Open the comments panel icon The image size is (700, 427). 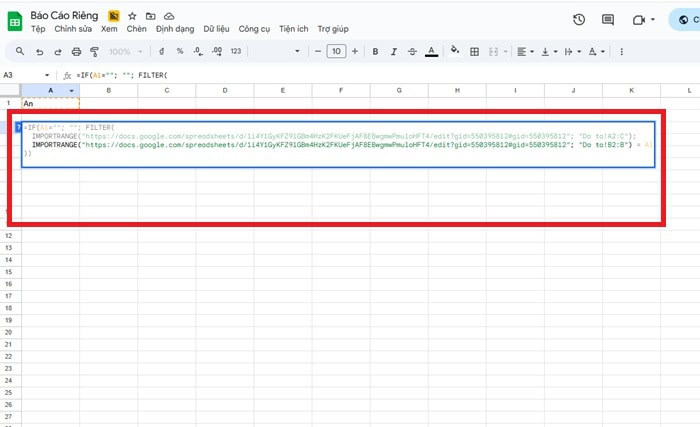coord(608,20)
